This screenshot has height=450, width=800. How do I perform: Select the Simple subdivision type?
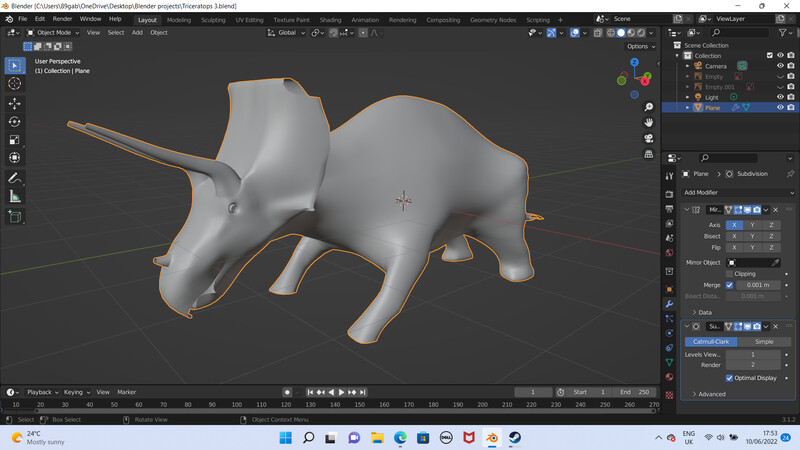(763, 342)
